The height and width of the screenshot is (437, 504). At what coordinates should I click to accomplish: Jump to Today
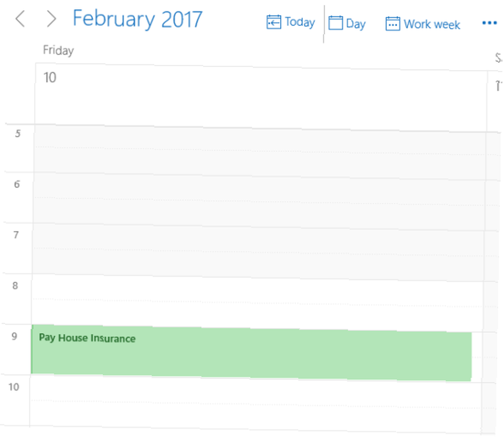tap(299, 22)
